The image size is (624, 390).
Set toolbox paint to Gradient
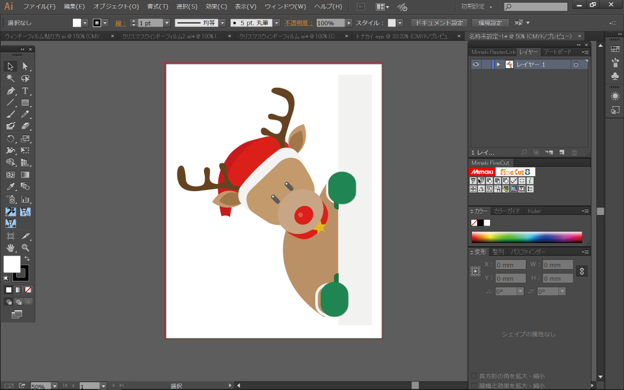point(18,290)
